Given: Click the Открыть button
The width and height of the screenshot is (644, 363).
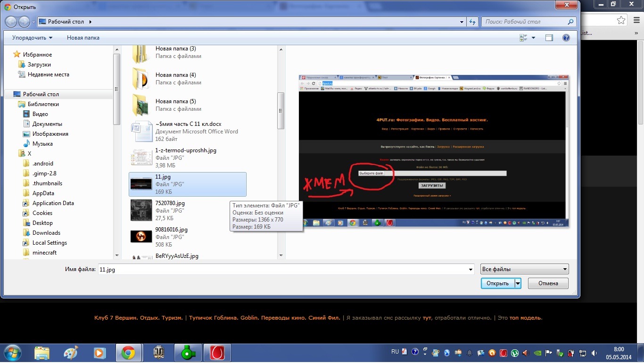Looking at the screenshot, I should pyautogui.click(x=497, y=283).
